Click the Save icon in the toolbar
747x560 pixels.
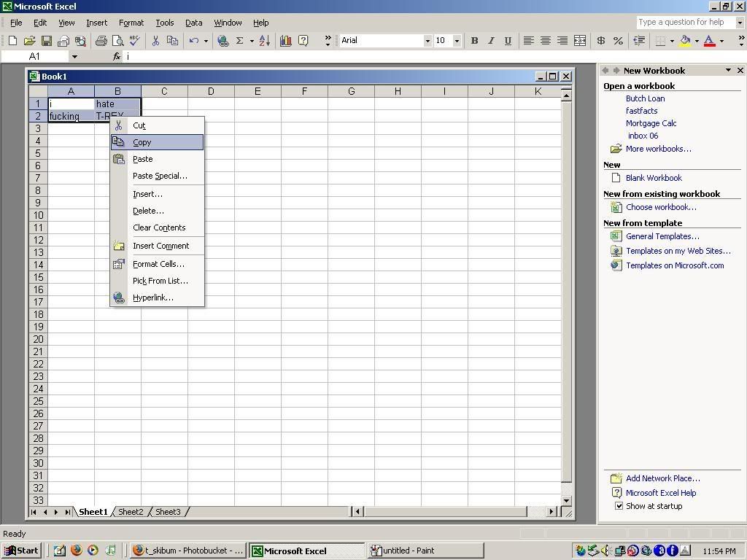pos(46,41)
